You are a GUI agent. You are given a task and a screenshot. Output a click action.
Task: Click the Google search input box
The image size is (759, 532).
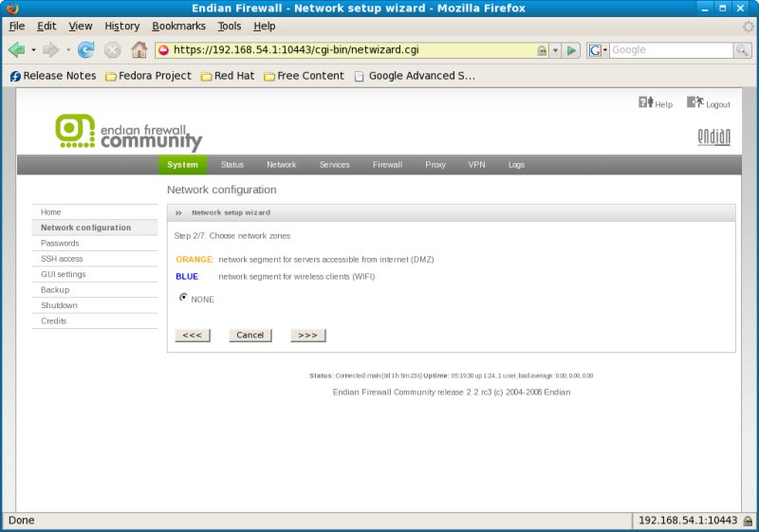pyautogui.click(x=671, y=50)
